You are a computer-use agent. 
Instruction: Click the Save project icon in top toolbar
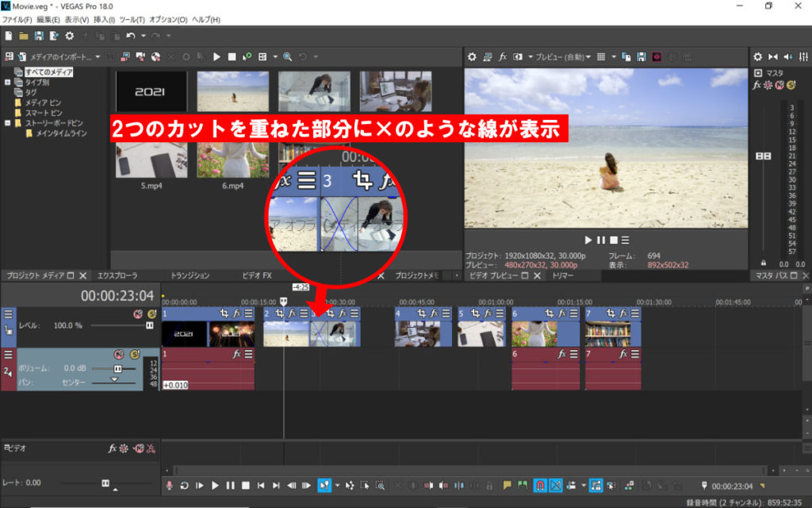(x=38, y=36)
